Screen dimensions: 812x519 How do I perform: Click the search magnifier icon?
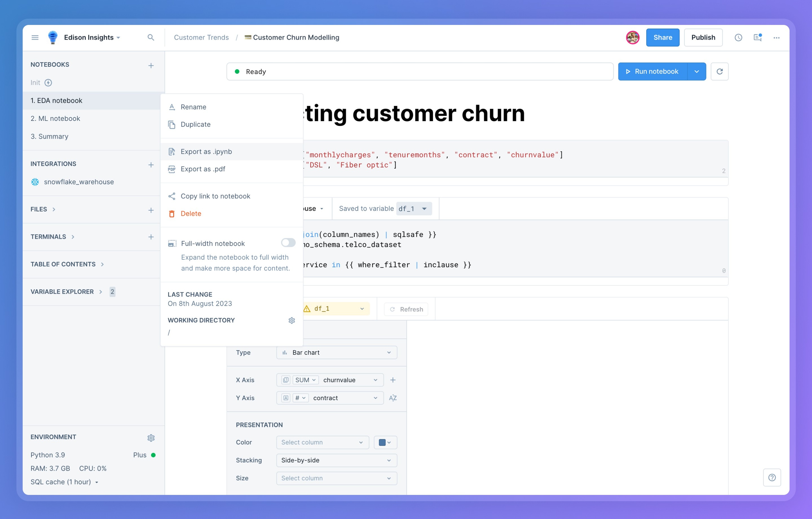pos(151,37)
